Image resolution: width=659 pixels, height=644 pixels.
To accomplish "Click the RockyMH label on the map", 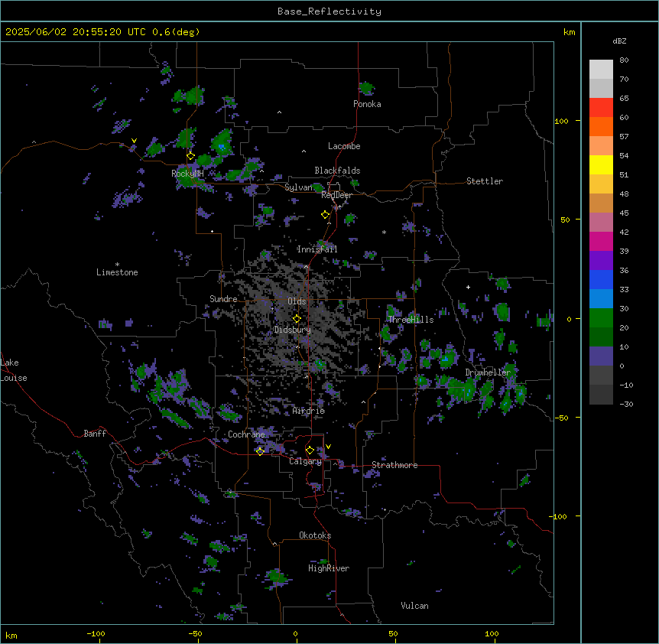I will [x=187, y=173].
